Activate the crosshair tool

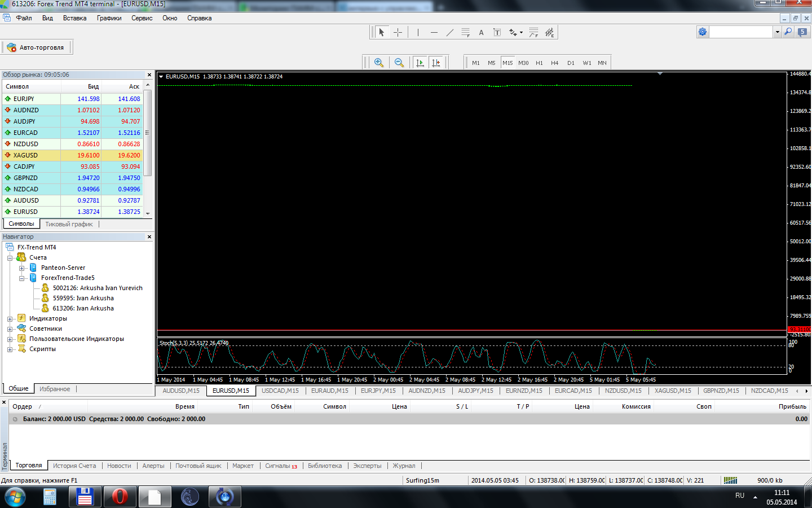tap(398, 32)
